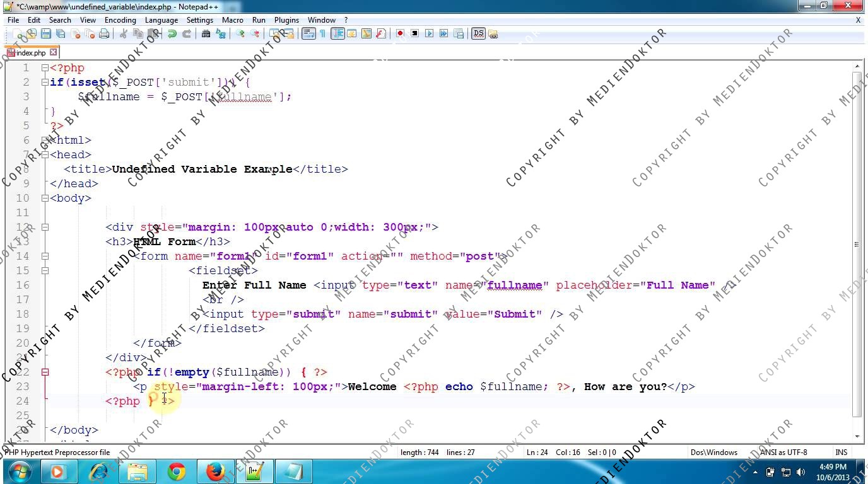Collapse the div fold at line 12

tap(45, 227)
